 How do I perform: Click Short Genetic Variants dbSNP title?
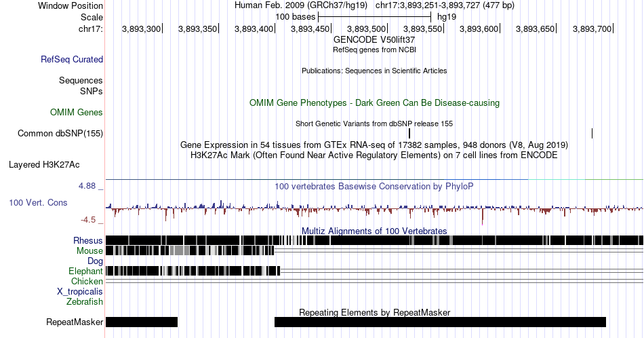(374, 124)
